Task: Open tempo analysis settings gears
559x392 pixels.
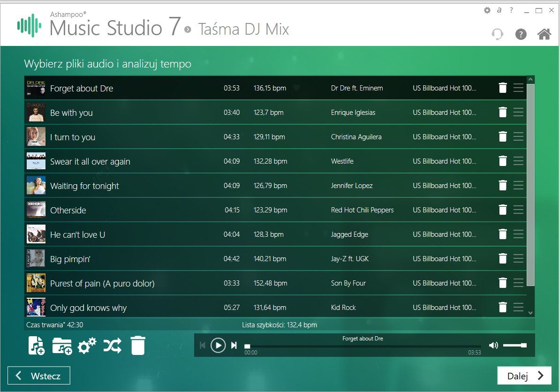Action: tap(87, 345)
